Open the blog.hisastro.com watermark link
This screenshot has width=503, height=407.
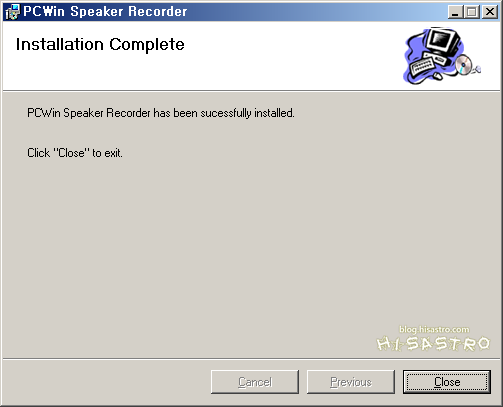[x=434, y=329]
